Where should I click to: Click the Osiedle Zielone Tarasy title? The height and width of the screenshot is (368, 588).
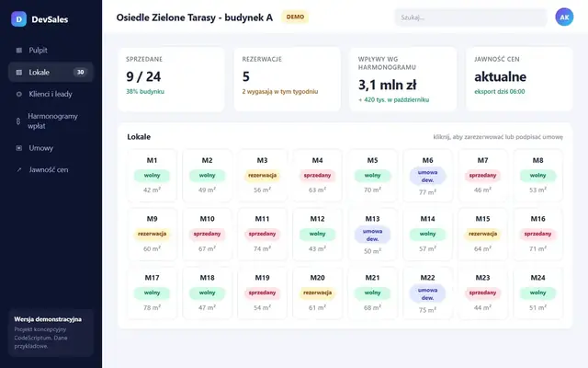194,17
